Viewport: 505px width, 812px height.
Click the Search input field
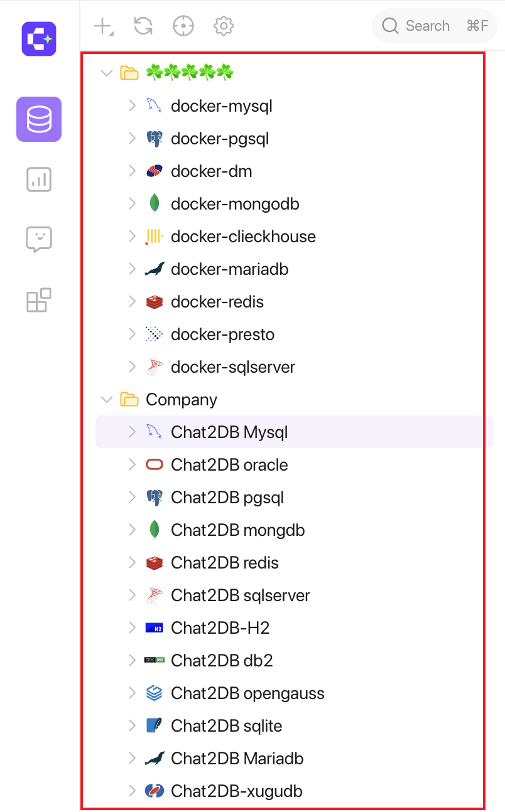pyautogui.click(x=435, y=26)
